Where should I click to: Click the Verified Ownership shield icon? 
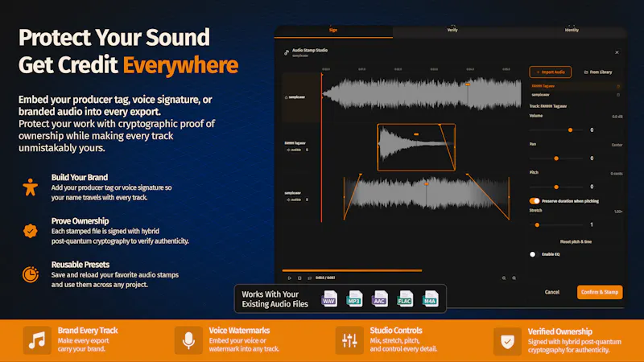(508, 341)
